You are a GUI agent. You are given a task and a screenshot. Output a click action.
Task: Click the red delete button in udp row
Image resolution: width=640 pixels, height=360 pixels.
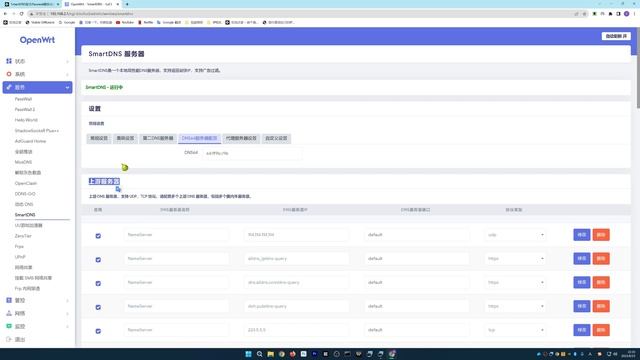601,235
